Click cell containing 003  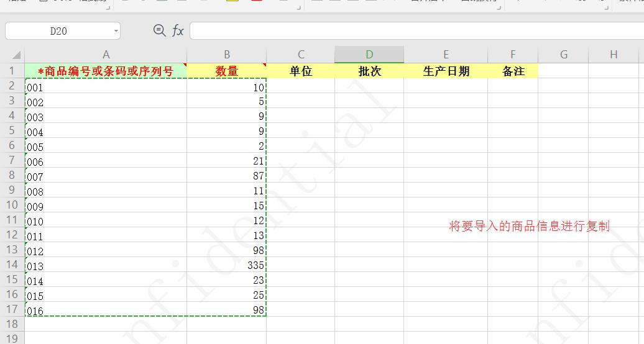click(106, 115)
